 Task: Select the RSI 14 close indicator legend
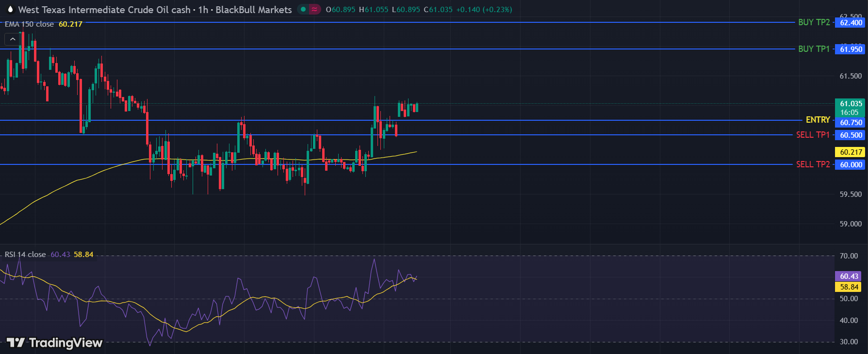coord(25,255)
